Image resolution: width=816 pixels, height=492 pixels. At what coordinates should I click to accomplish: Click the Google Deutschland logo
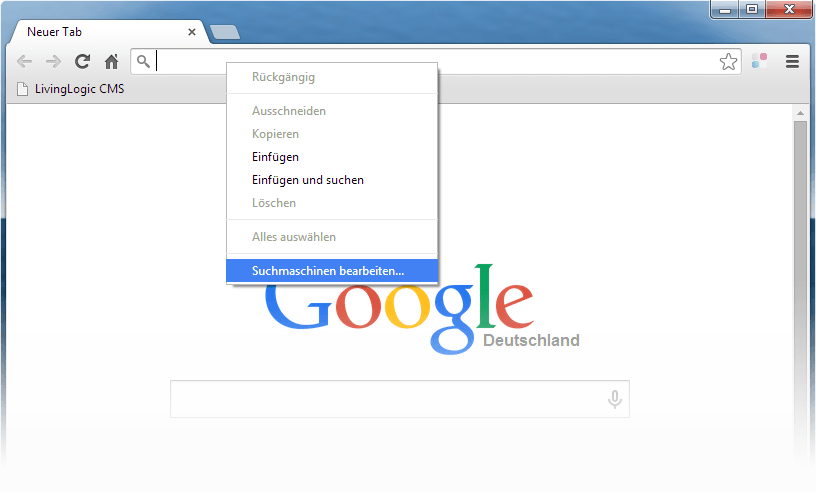coord(422,309)
